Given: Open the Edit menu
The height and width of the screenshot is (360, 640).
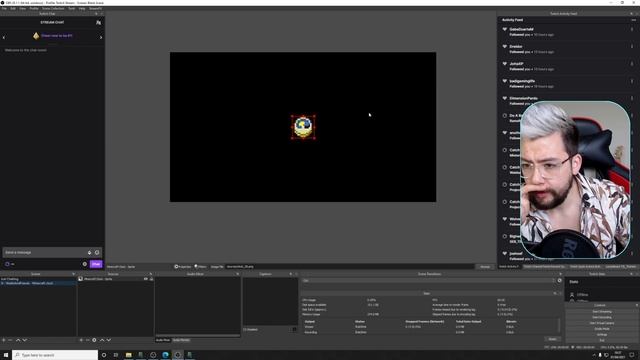Looking at the screenshot, I should [x=13, y=8].
